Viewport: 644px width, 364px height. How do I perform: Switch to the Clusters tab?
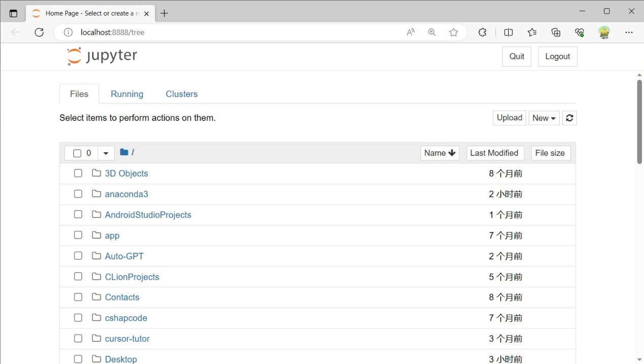(x=182, y=94)
